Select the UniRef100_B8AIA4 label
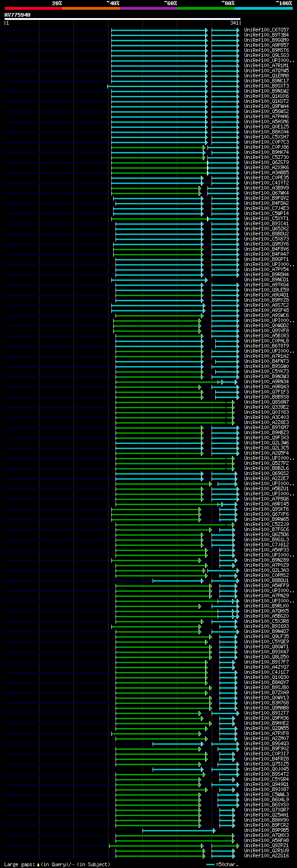The width and height of the screenshot is (297, 868). (x=266, y=132)
